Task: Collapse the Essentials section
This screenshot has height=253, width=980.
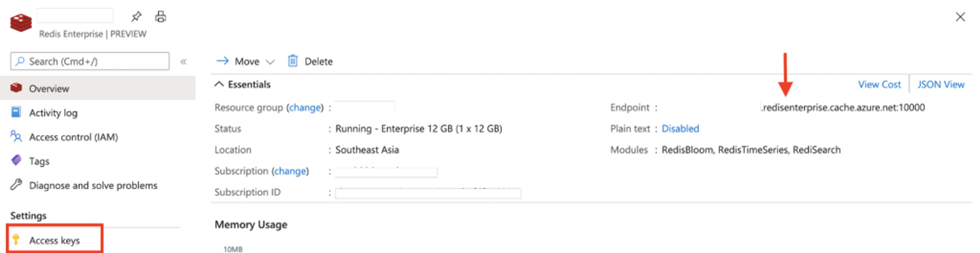Action: 219,84
